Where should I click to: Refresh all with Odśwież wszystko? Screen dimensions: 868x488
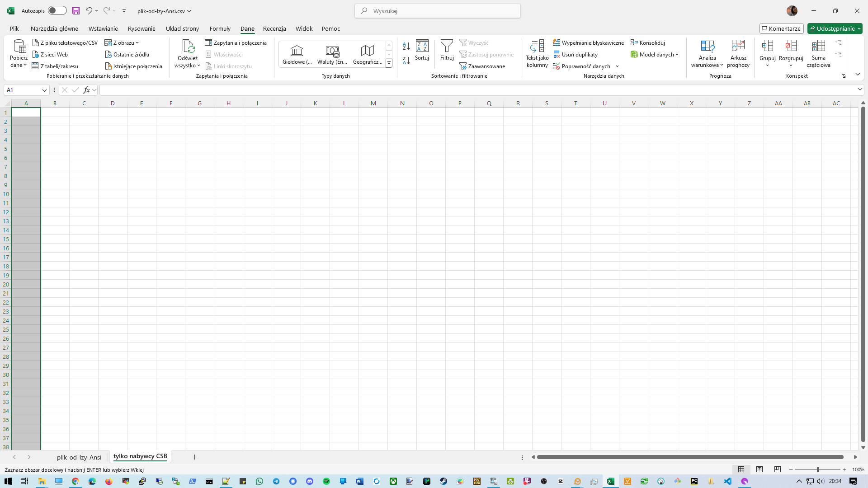click(x=187, y=53)
